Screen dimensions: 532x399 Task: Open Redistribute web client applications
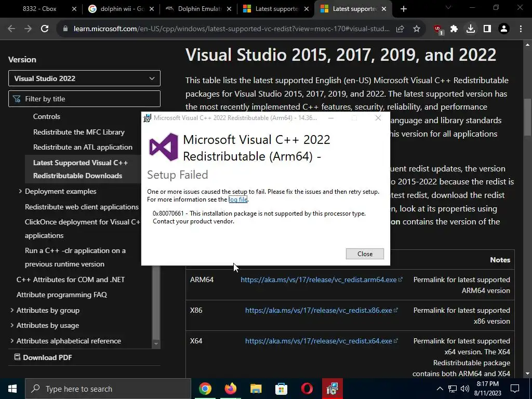(82, 207)
